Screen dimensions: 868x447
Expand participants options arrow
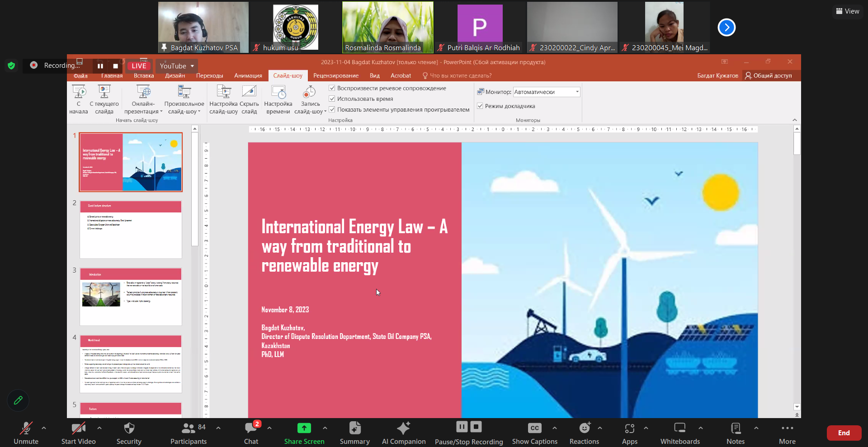pos(218,428)
